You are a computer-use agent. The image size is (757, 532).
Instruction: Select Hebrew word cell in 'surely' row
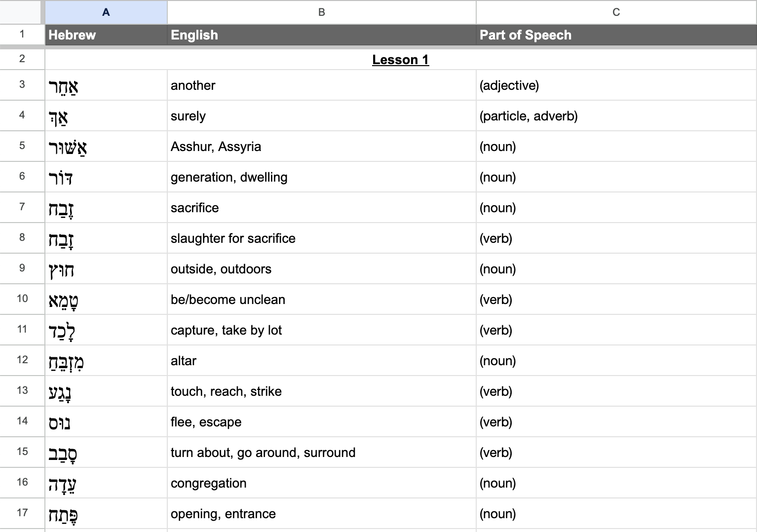coord(106,116)
